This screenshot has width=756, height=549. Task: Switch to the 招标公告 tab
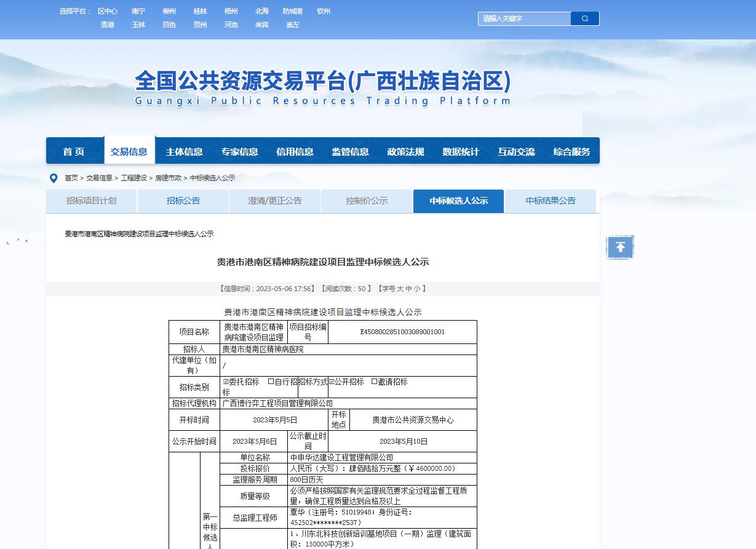click(183, 201)
